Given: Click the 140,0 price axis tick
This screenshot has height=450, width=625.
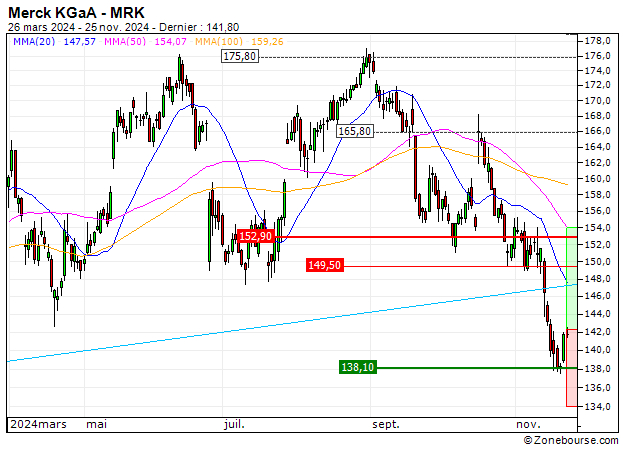Looking at the screenshot, I should 598,350.
